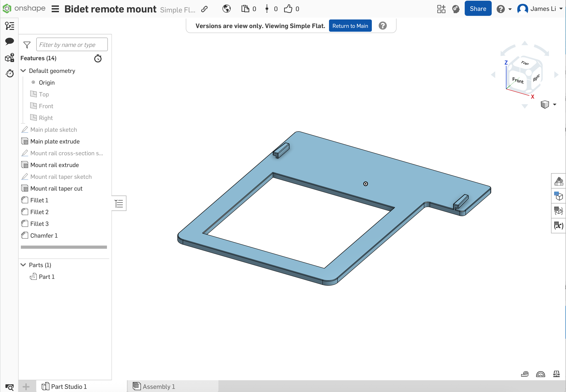Open the App Store grid icon

[x=441, y=9]
